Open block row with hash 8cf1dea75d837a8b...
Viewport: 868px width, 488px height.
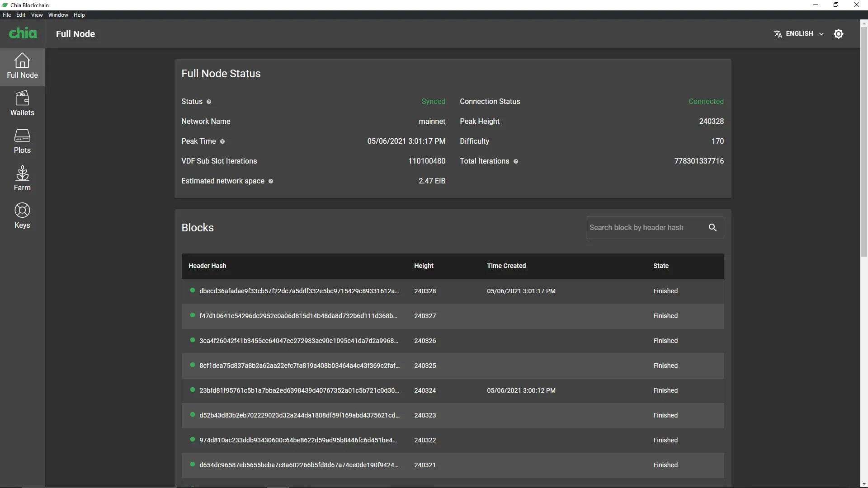pos(453,366)
